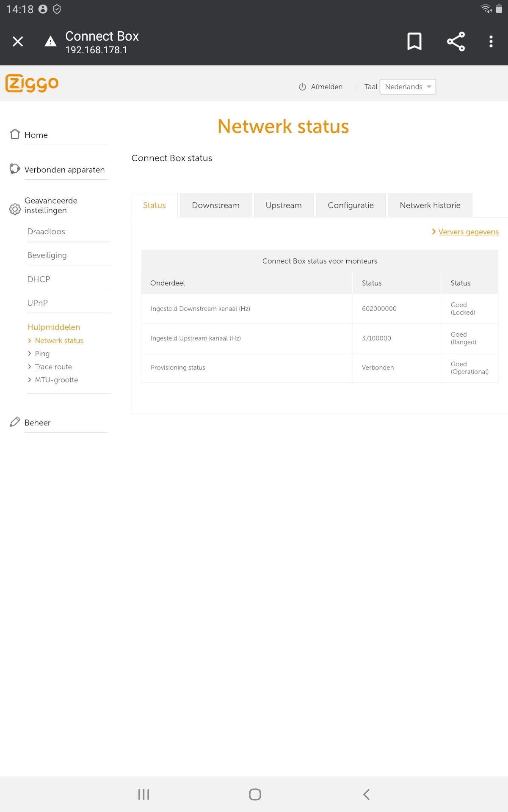Click the Geavanceerde instellingen gear icon
508x812 pixels.
15,209
